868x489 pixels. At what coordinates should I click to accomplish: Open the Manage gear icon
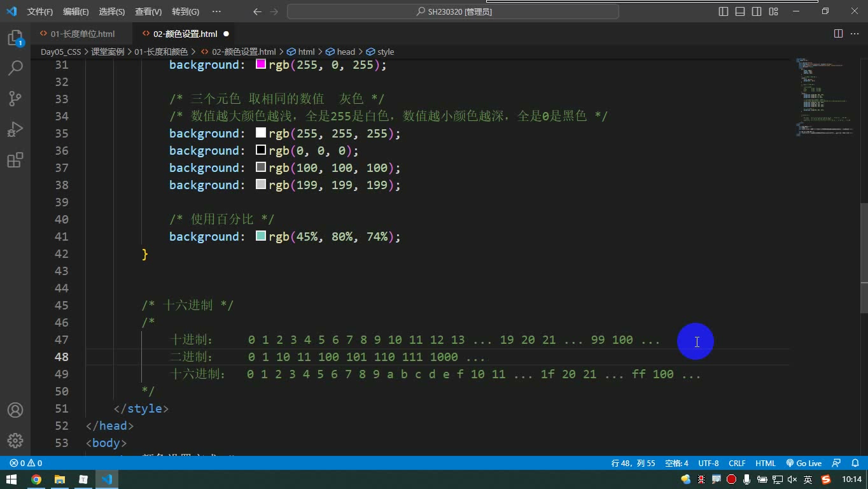15,440
